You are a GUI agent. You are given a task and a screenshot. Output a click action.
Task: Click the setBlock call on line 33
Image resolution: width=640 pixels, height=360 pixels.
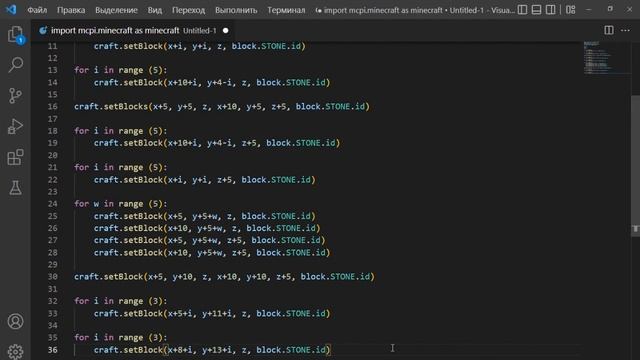212,313
